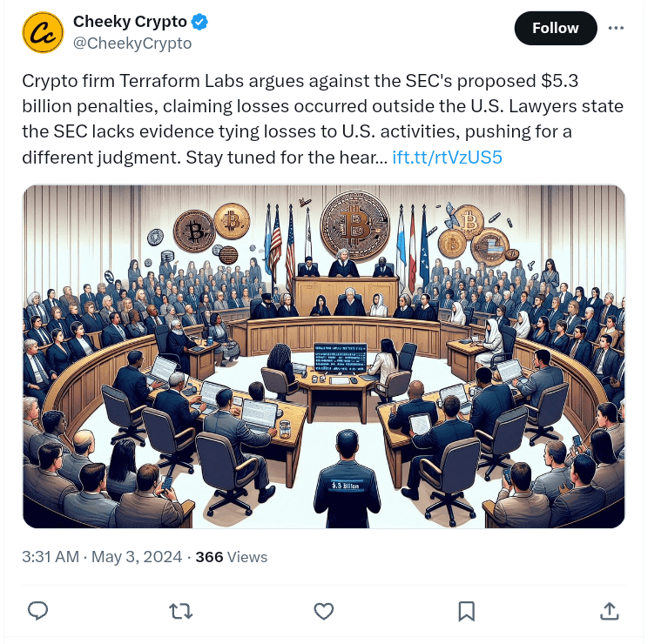Click the May 3, 2024 date

click(137, 557)
